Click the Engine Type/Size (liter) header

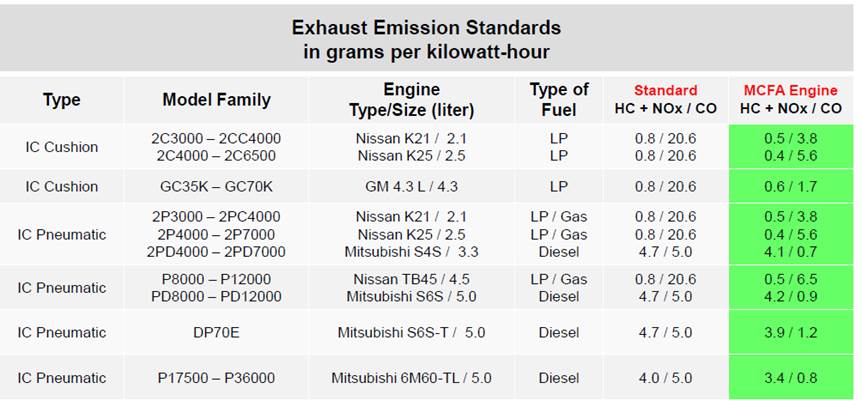(x=411, y=100)
